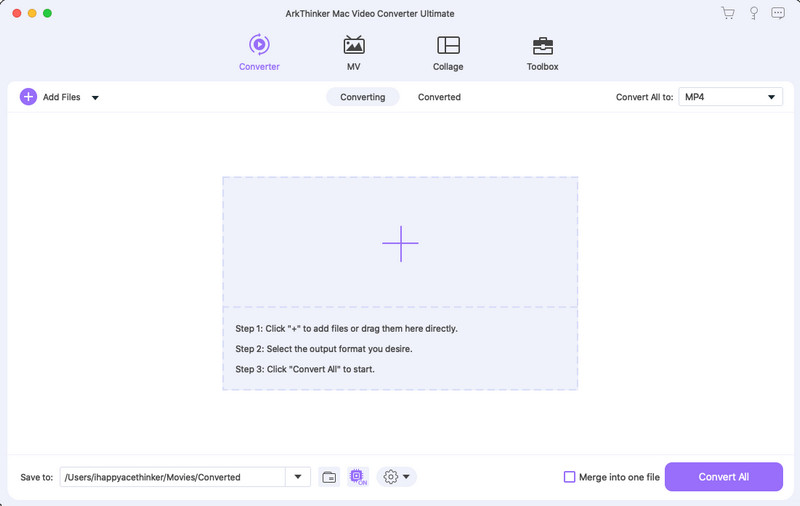
Task: Click the shopping cart purchase icon
Action: 728,13
